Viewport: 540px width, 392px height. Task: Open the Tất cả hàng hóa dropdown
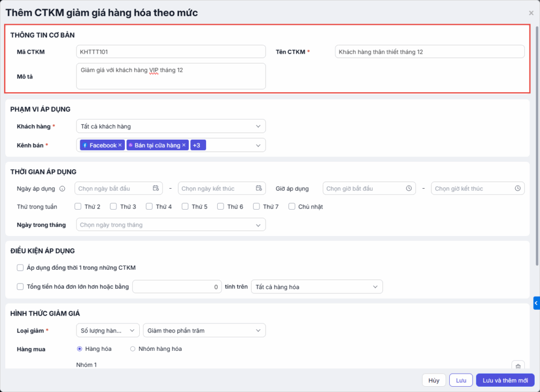point(316,287)
